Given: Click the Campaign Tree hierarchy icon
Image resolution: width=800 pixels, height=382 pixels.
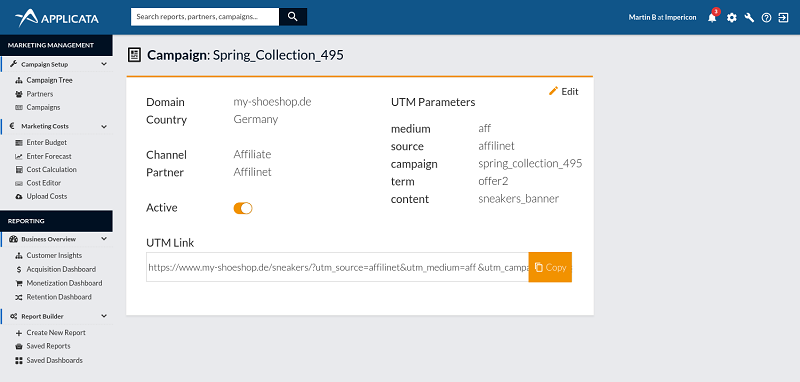Looking at the screenshot, I should pyautogui.click(x=19, y=81).
